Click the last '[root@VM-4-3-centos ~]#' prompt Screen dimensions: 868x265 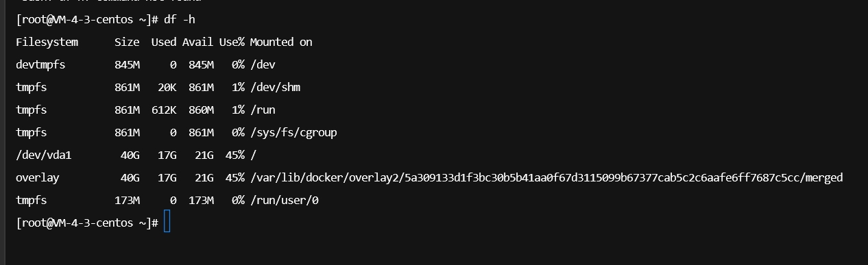coord(87,223)
